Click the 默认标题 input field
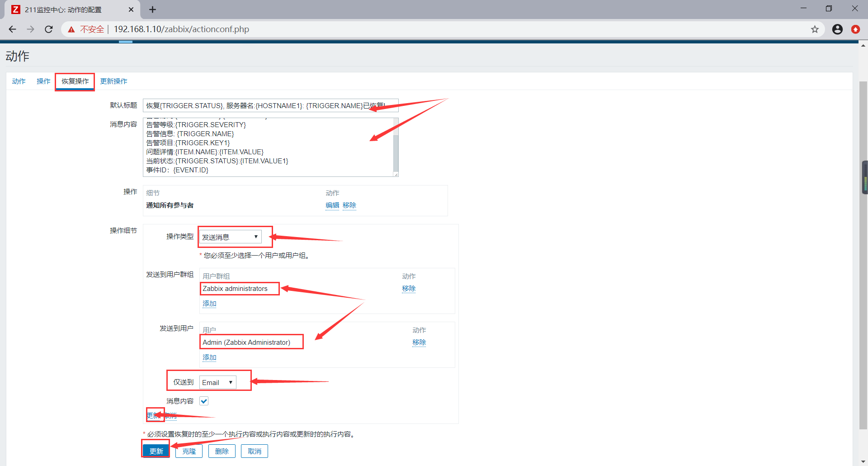Screen dimensions: 868x466 (270, 105)
